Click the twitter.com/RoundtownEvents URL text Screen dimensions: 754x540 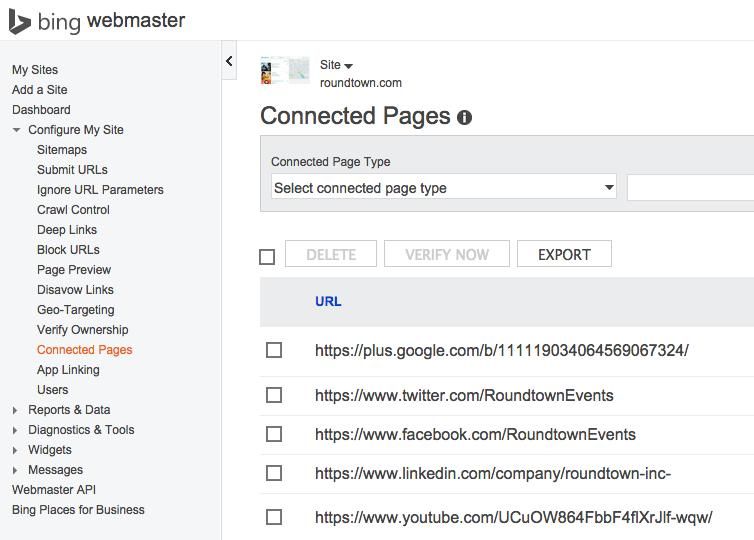464,395
